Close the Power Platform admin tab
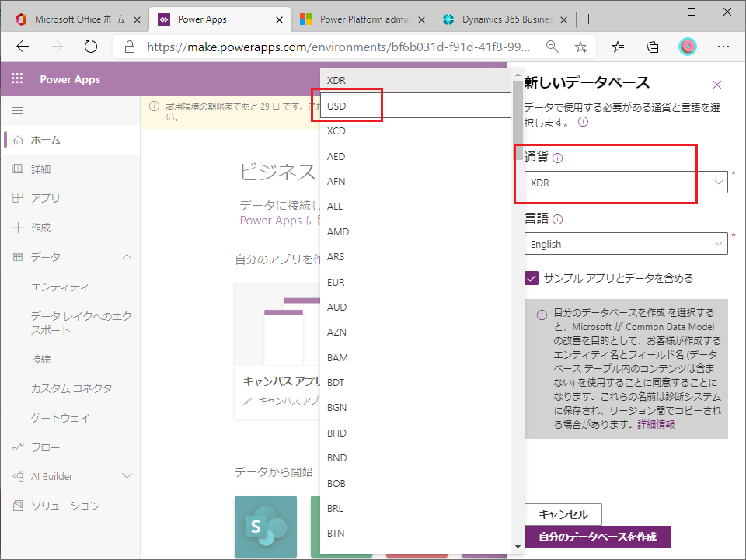746x560 pixels. coord(421,19)
